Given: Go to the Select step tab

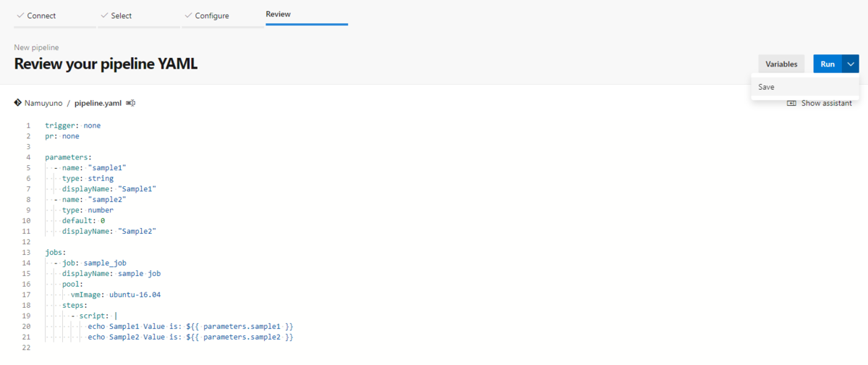Looking at the screenshot, I should 139,15.
